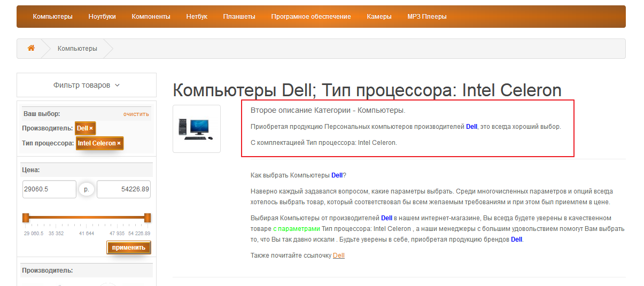Viewport: 644px width, 286px height.
Task: Click the 'Производитель:' section header at bottom
Action: 48,270
